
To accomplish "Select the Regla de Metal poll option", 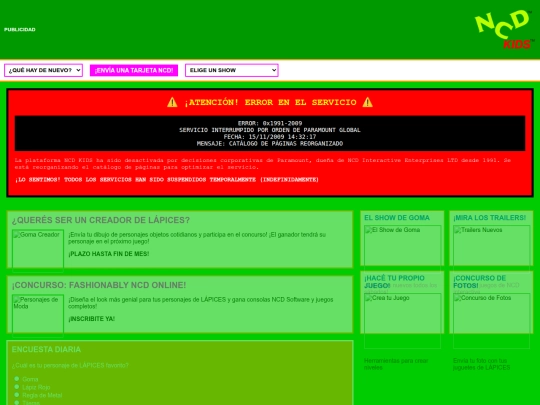I will point(17,395).
